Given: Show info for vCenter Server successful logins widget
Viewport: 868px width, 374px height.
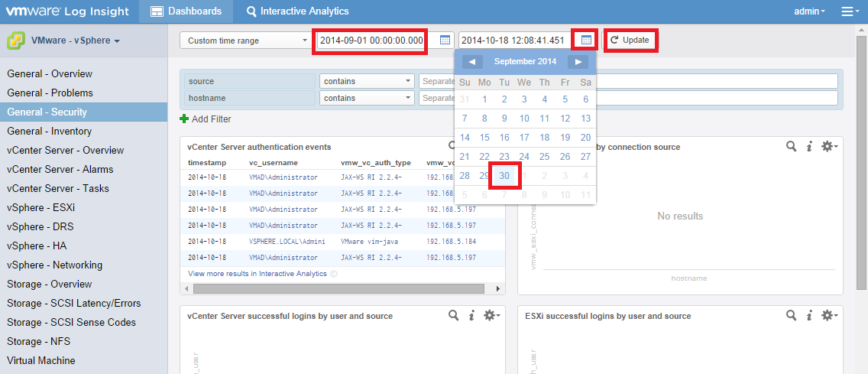Looking at the screenshot, I should click(x=471, y=315).
